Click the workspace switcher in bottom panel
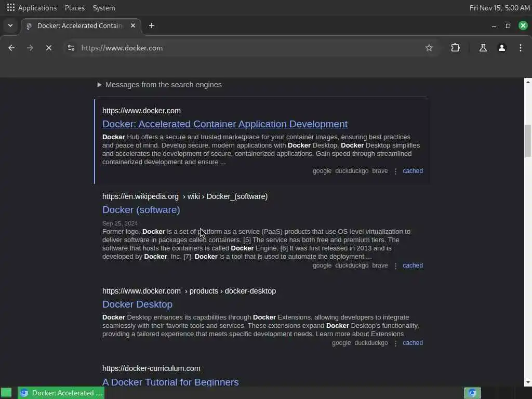Screen dimensions: 532x399 [472, 393]
